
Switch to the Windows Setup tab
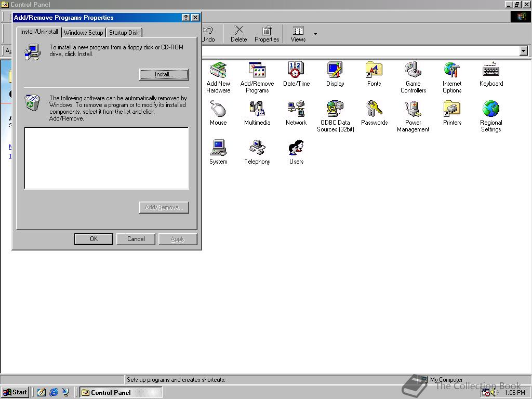point(84,33)
